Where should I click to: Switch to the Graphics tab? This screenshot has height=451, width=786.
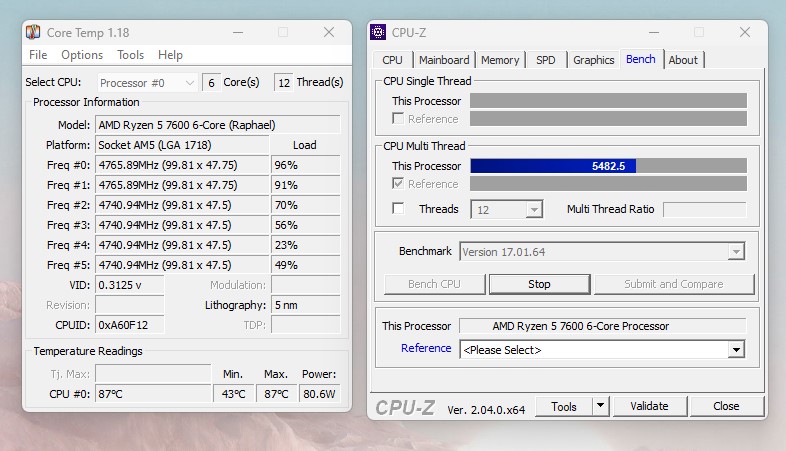[x=594, y=60]
